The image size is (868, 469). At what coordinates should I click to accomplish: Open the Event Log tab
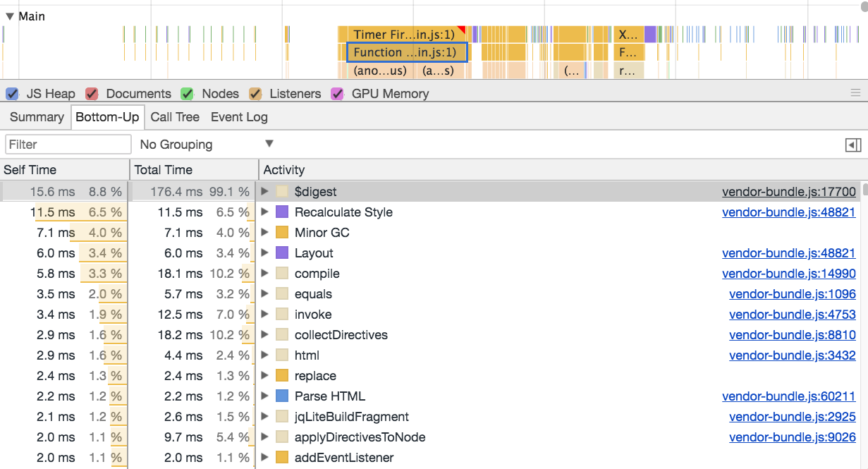click(x=239, y=117)
